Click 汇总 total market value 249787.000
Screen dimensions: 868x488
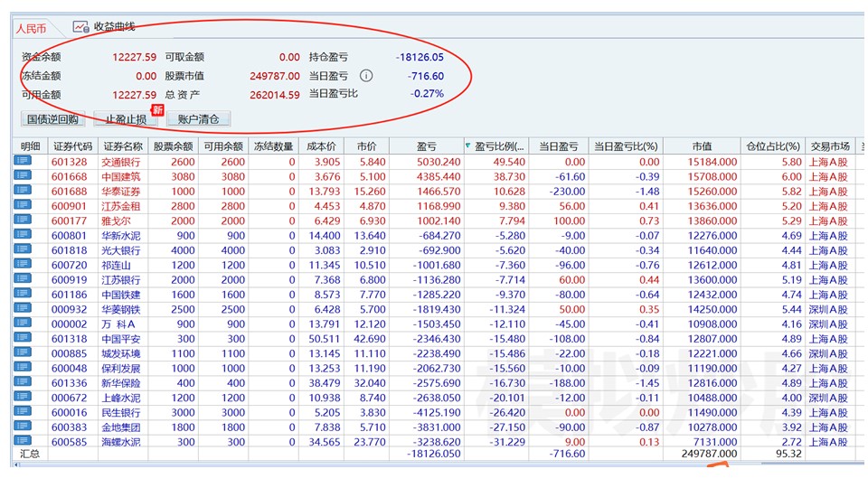(709, 453)
